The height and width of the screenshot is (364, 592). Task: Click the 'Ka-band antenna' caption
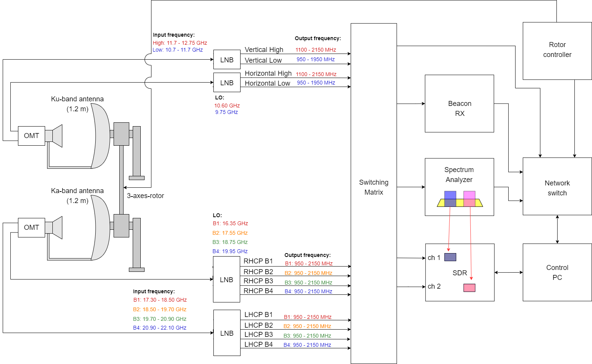(77, 191)
